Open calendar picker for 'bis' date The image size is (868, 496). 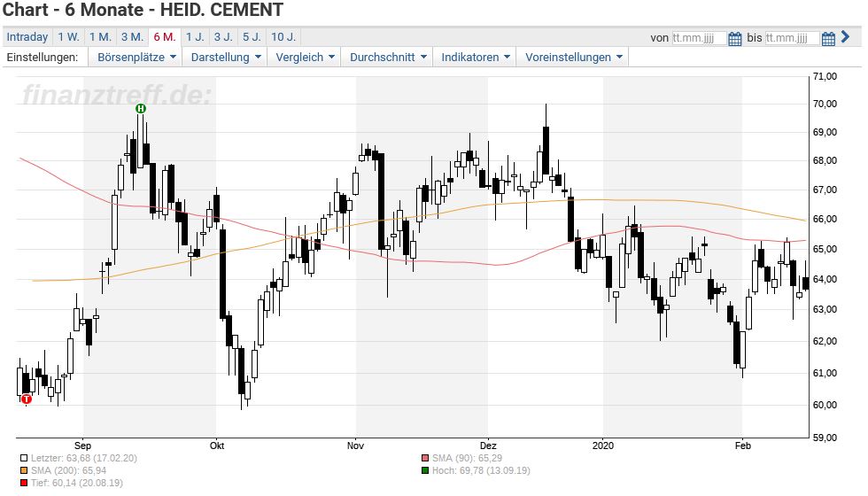pos(828,38)
